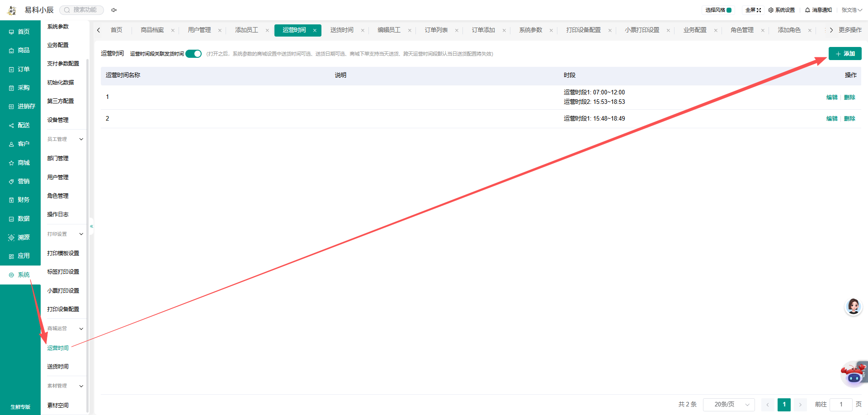Toggle 全屏 fullscreen mode
This screenshot has height=415, width=868.
coord(753,10)
